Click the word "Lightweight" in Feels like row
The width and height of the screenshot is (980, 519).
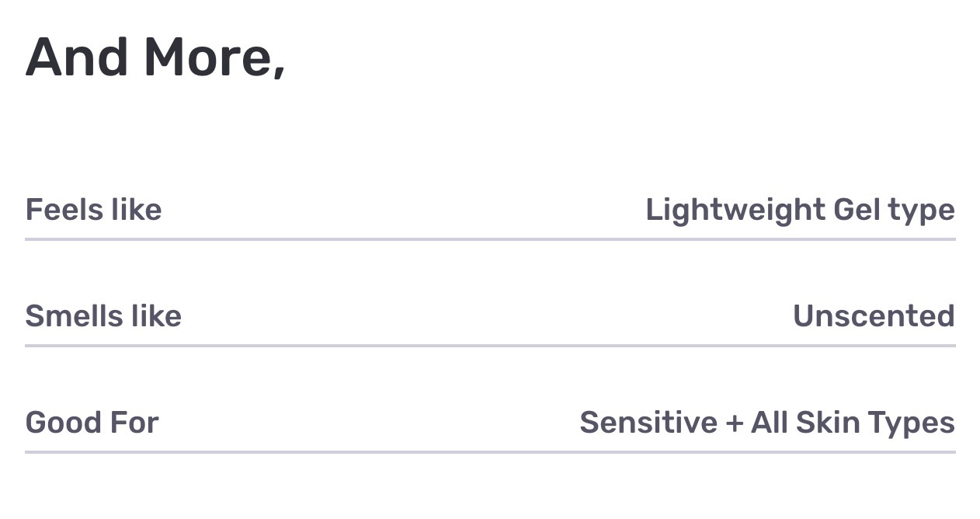point(735,211)
